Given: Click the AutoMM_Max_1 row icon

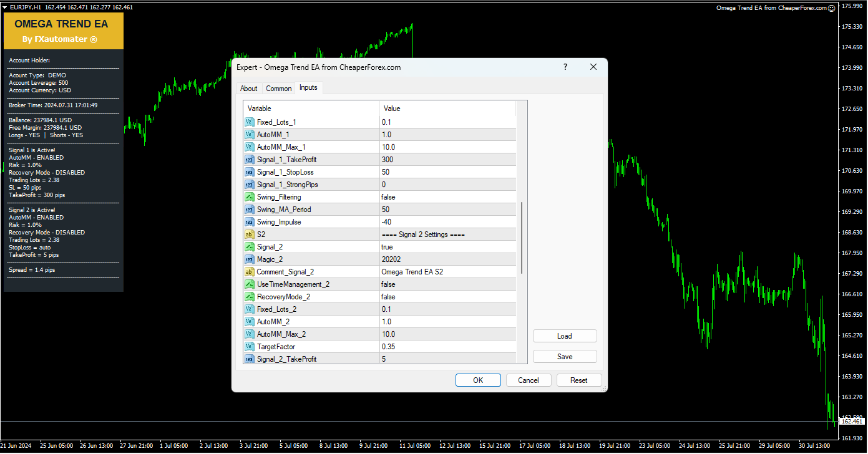Looking at the screenshot, I should 249,147.
